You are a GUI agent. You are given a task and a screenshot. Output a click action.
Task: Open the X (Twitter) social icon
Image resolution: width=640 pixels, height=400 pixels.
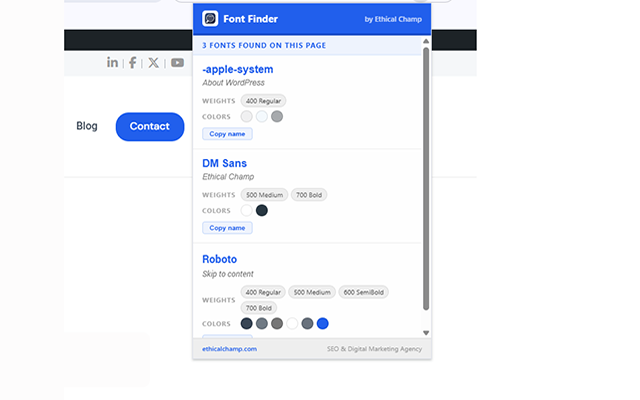pos(153,62)
